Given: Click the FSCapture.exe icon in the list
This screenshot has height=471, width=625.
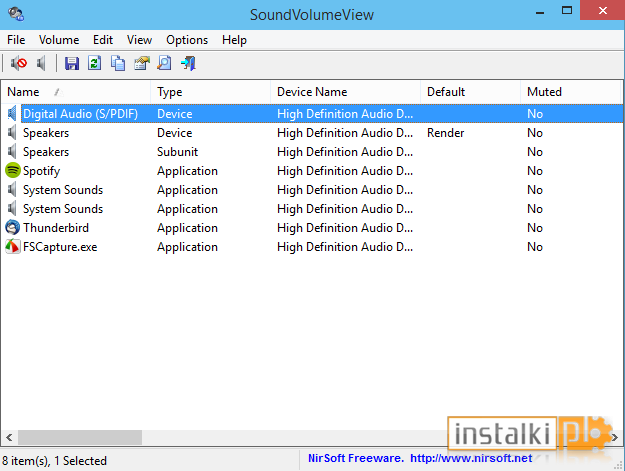Looking at the screenshot, I should (x=13, y=247).
